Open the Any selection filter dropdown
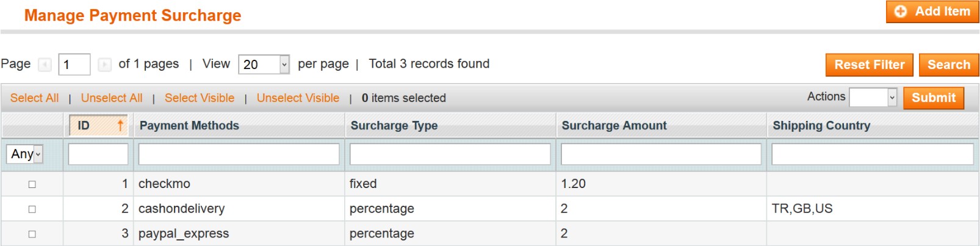Image resolution: width=980 pixels, height=246 pixels. (x=25, y=154)
